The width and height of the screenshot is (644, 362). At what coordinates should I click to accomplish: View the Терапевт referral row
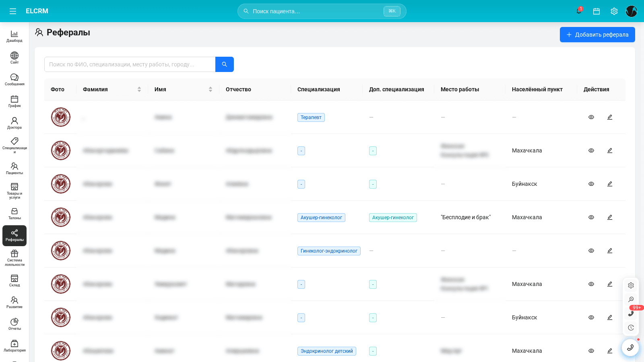[x=591, y=117]
